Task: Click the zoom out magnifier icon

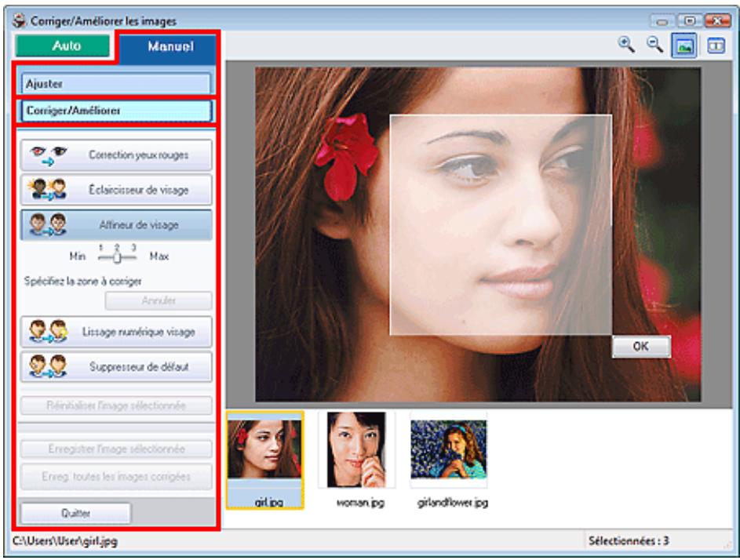Action: [x=654, y=45]
